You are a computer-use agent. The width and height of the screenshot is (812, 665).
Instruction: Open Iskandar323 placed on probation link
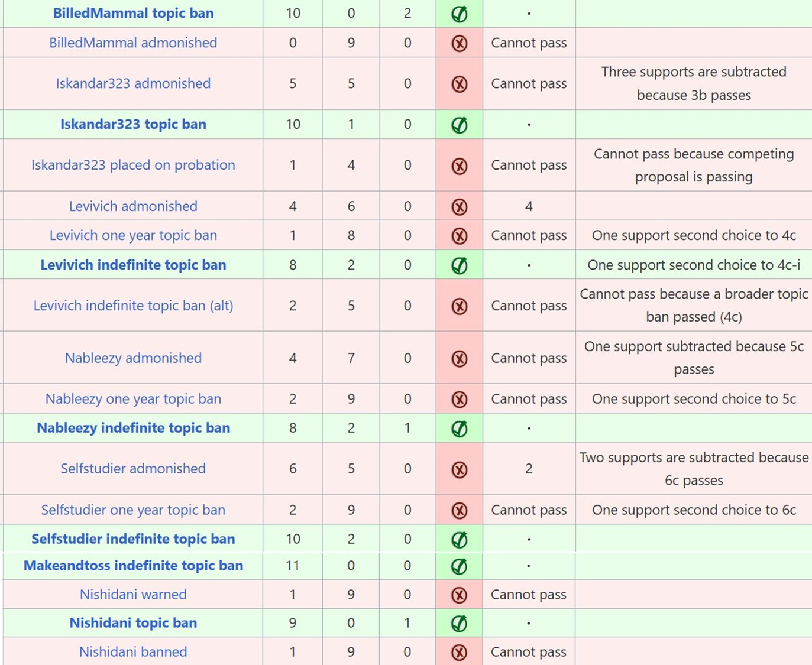tap(133, 165)
